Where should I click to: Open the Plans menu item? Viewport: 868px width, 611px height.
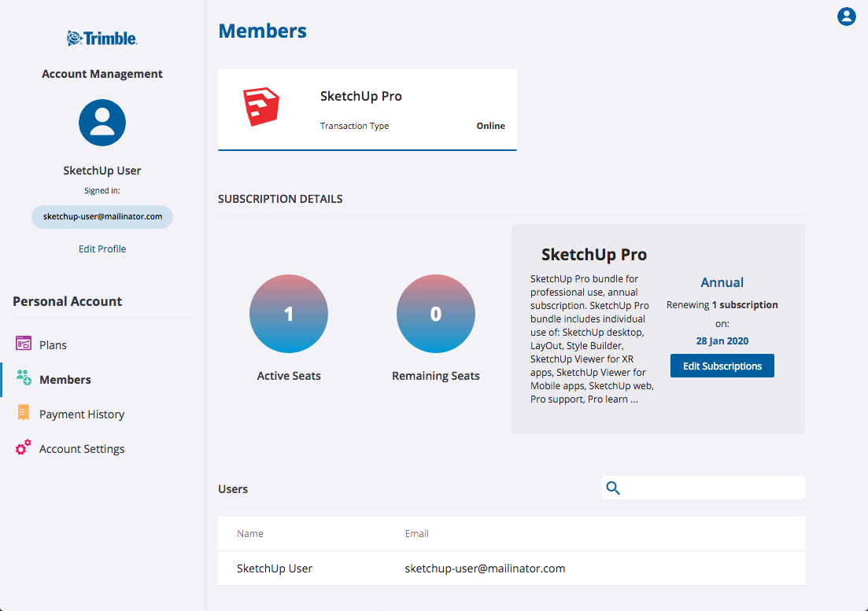54,345
